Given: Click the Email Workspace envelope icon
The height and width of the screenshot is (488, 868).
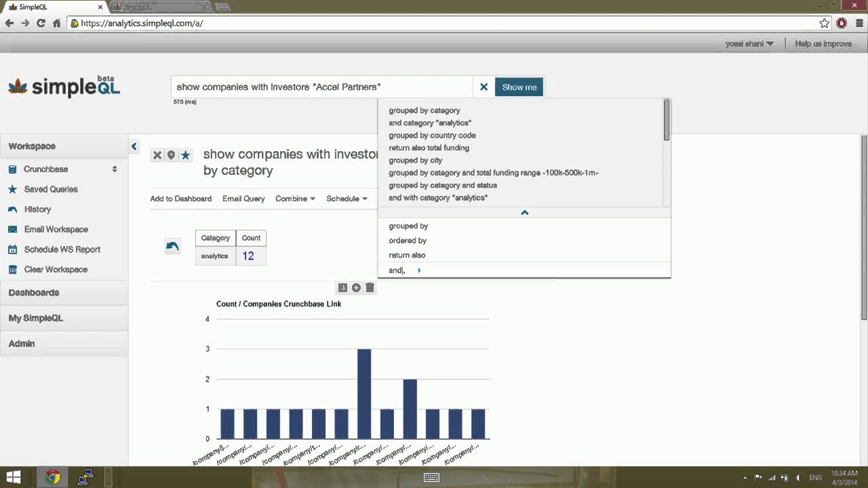Looking at the screenshot, I should point(12,229).
